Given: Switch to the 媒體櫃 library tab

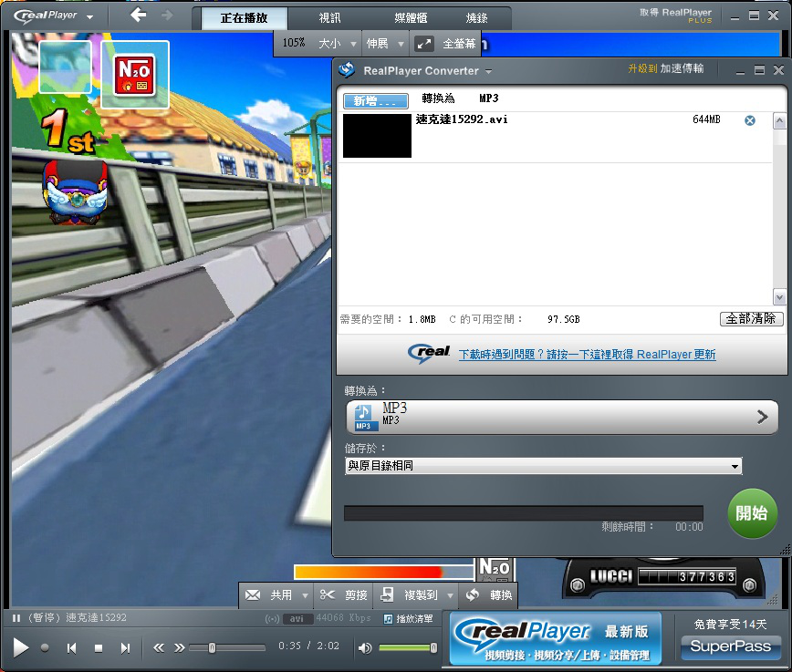Looking at the screenshot, I should pyautogui.click(x=413, y=18).
